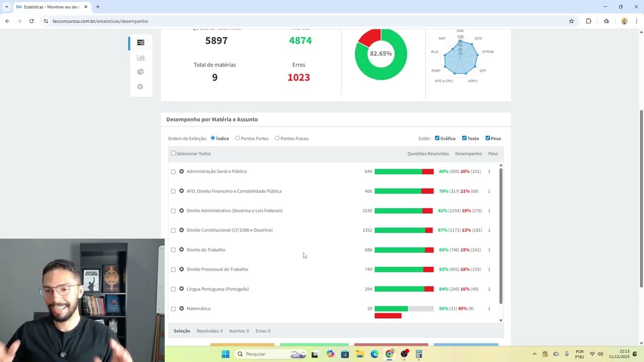
Task: Click the Peso column header
Action: (x=493, y=154)
